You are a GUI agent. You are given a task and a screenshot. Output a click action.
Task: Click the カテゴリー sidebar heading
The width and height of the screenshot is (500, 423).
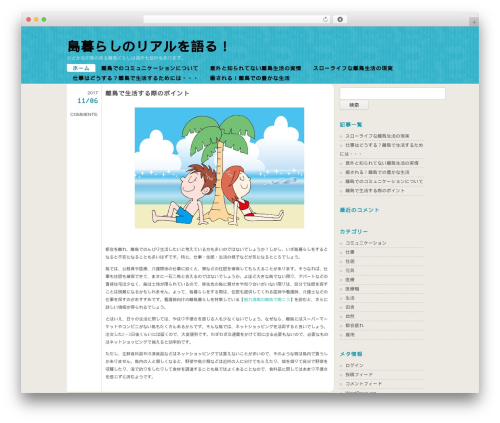tap(354, 231)
